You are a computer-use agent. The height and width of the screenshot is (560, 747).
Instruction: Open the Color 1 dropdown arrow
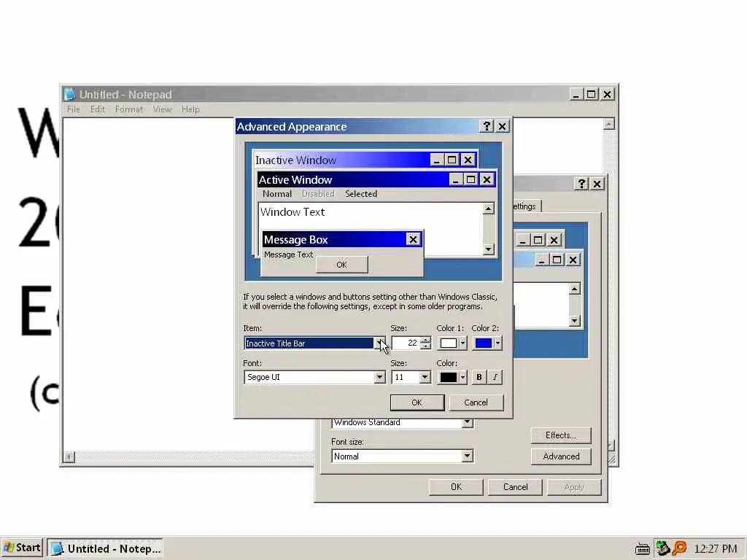(x=462, y=343)
